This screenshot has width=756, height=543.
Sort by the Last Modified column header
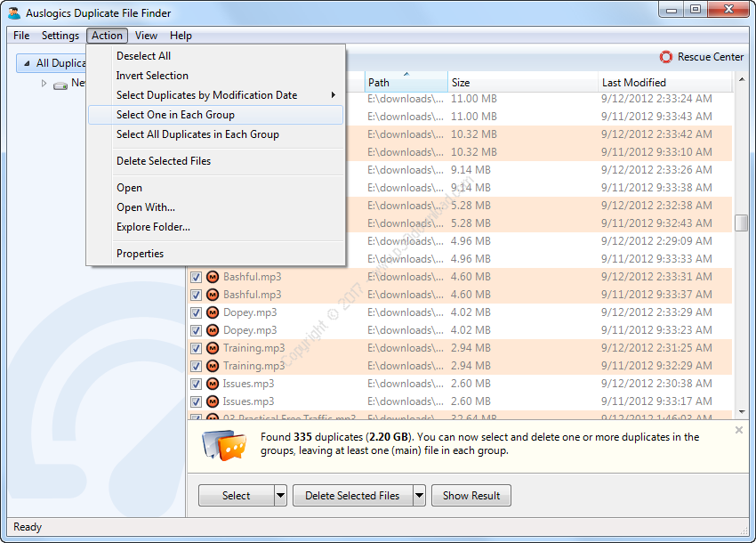click(x=663, y=83)
